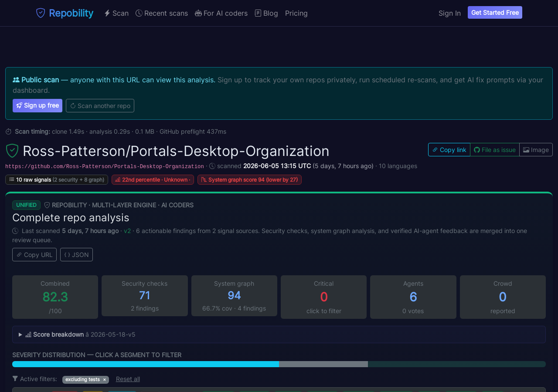This screenshot has height=392, width=558.
Task: Click the Copy URL button
Action: (x=34, y=254)
